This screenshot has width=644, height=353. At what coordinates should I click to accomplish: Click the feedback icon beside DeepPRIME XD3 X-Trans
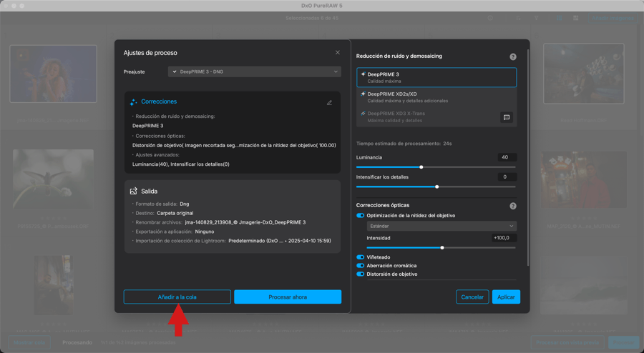506,117
